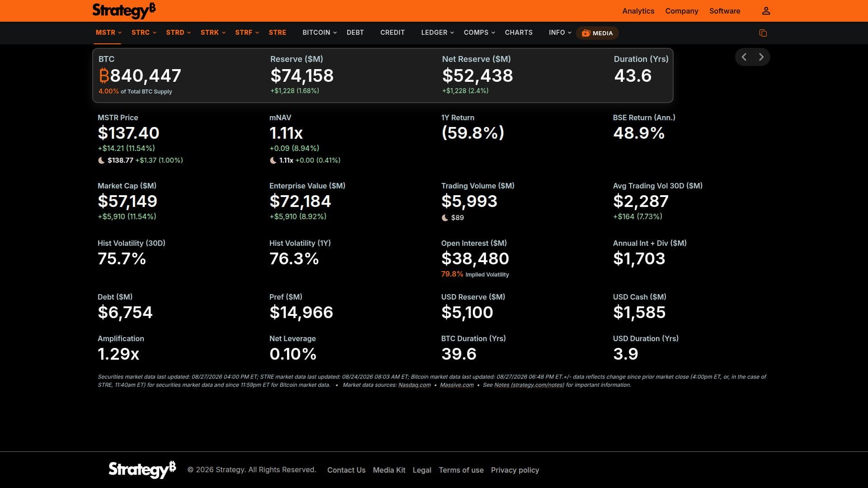Viewport: 868px width, 488px height.
Task: Open Company in the top menu
Action: [681, 11]
